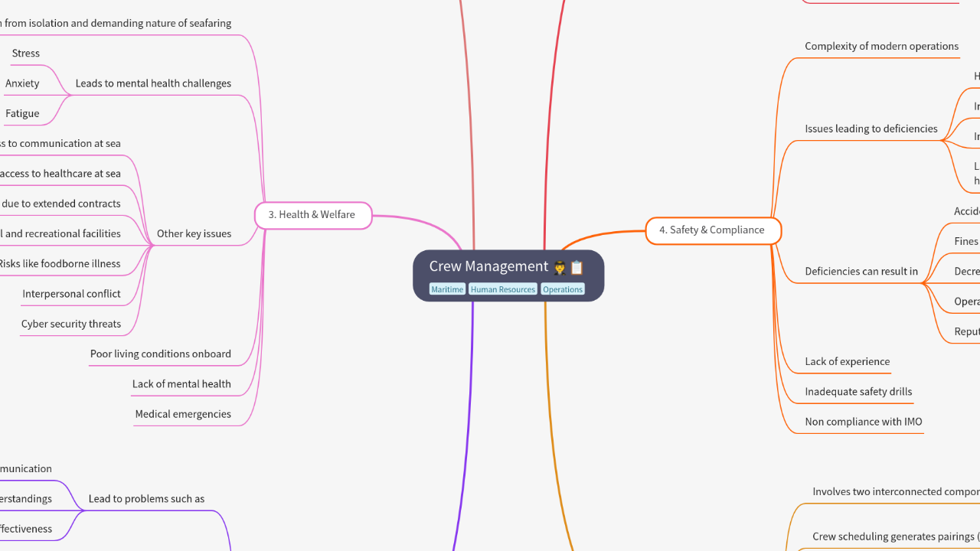Click the Operations tag
The width and height of the screenshot is (980, 551).
click(x=563, y=289)
